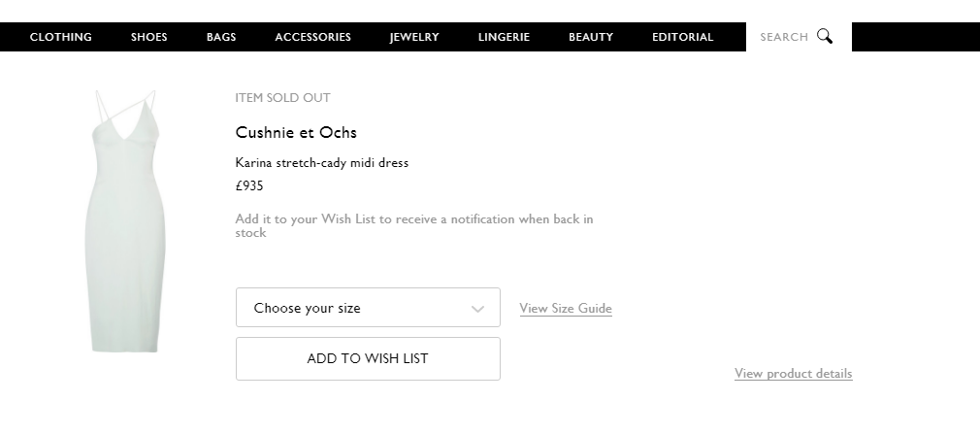This screenshot has height=435, width=980.
Task: Click the wish list notification message text
Action: pyautogui.click(x=414, y=225)
